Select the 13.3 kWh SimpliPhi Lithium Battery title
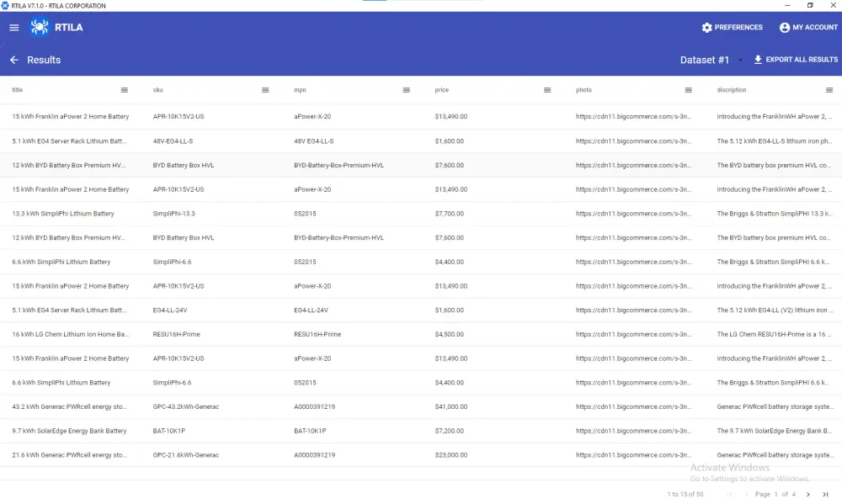Image resolution: width=842 pixels, height=504 pixels. tap(63, 214)
